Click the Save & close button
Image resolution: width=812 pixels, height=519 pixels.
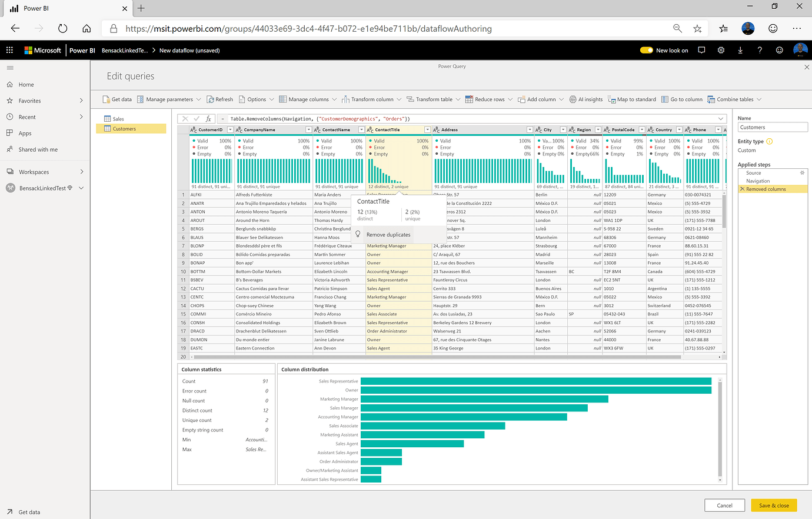[774, 505]
